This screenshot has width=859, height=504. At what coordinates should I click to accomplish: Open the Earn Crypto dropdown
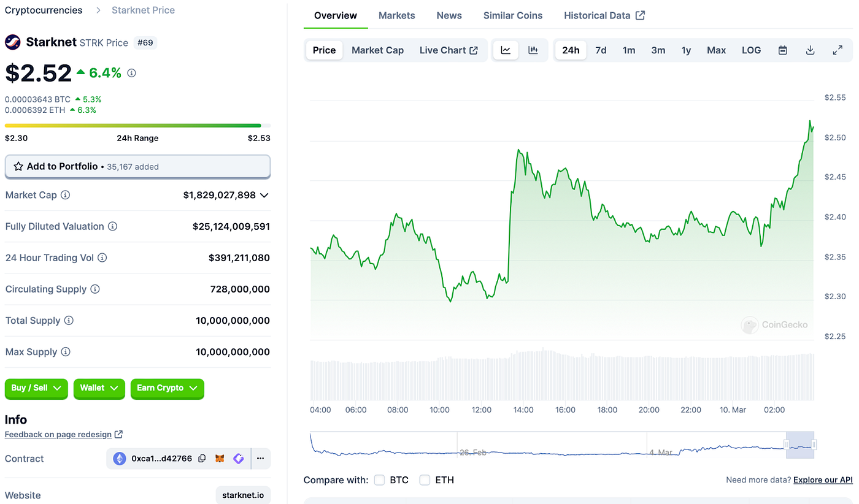point(167,389)
